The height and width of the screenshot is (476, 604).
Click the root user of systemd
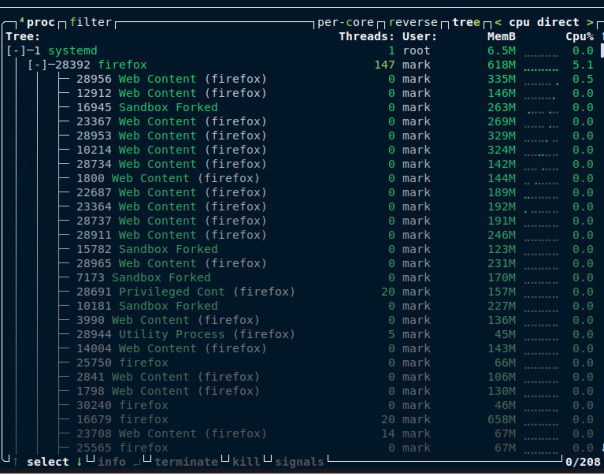pos(416,50)
